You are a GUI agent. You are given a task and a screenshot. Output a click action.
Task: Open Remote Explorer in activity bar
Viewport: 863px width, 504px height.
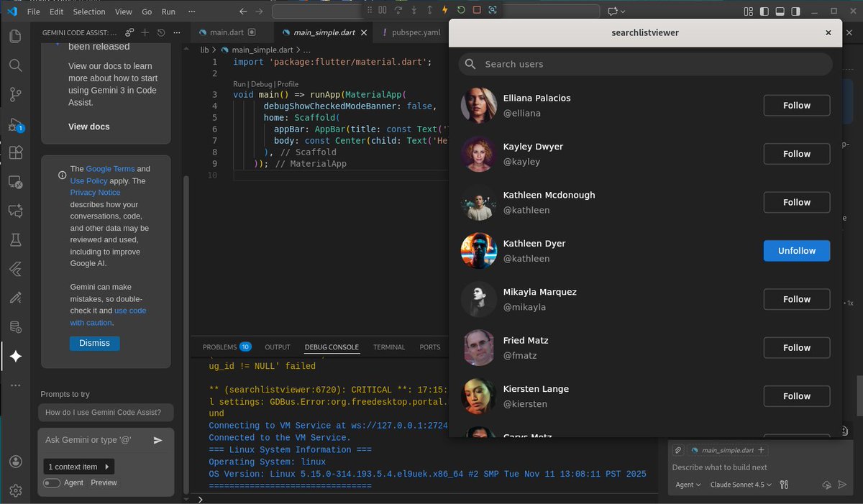tap(15, 182)
